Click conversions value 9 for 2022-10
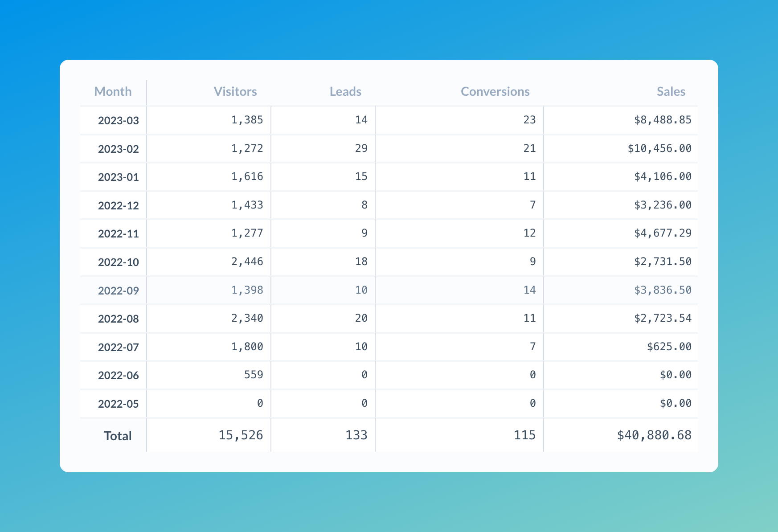Viewport: 778px width, 532px height. 533,262
